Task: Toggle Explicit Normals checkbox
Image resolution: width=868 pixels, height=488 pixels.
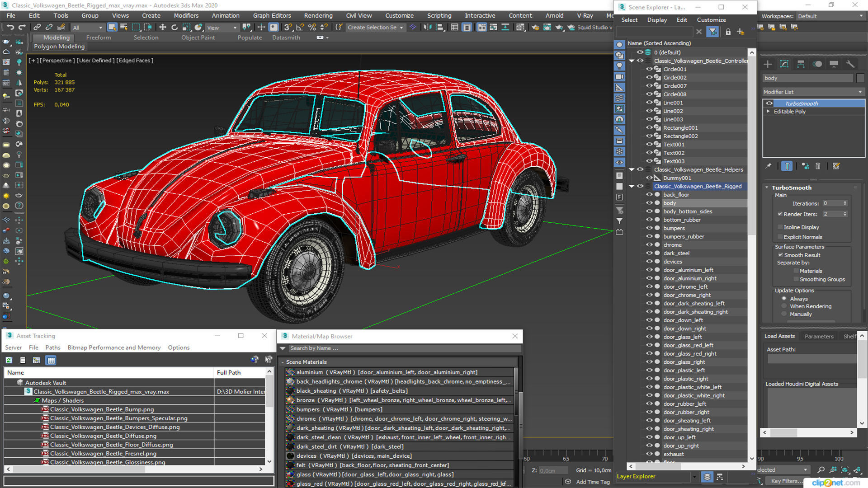Action: point(780,237)
